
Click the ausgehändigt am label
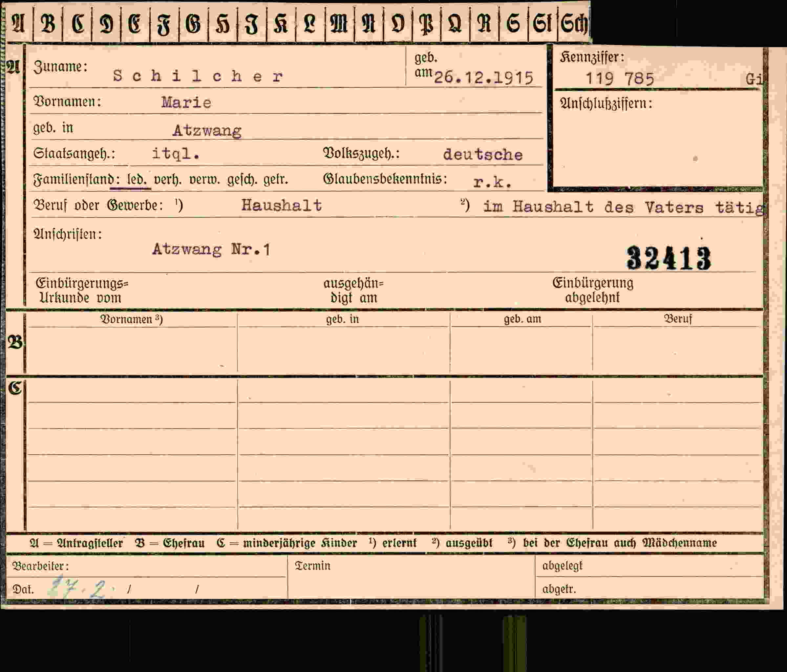[x=353, y=291]
